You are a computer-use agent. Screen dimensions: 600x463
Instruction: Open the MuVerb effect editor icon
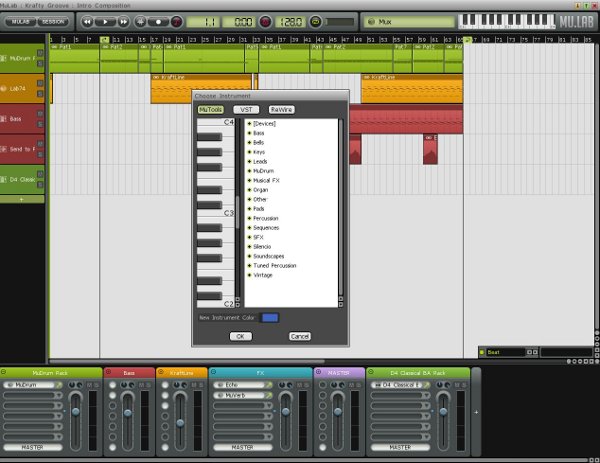coord(269,395)
